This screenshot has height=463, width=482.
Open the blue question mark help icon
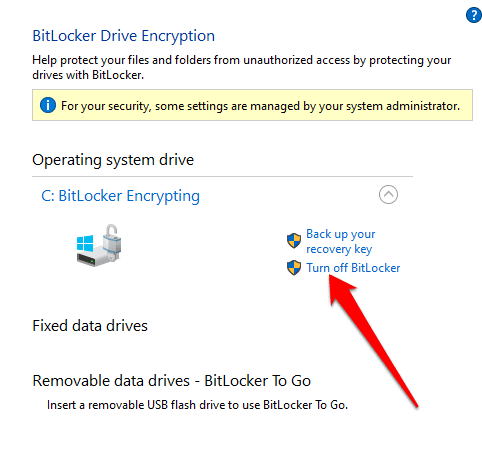click(474, 15)
